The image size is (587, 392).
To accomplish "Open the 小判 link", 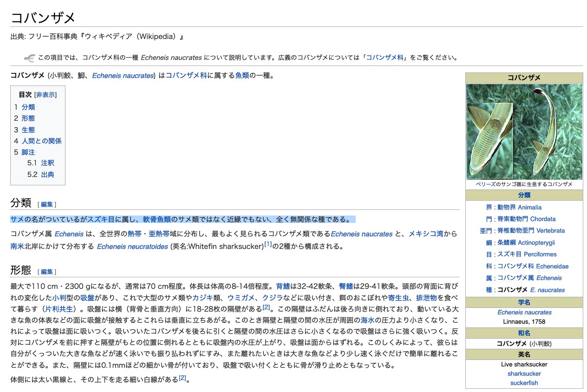I will pyautogui.click(x=59, y=297).
